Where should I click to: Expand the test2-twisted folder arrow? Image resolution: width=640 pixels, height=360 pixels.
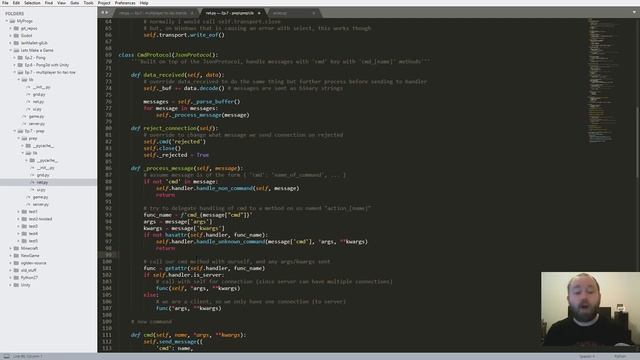click(x=19, y=219)
